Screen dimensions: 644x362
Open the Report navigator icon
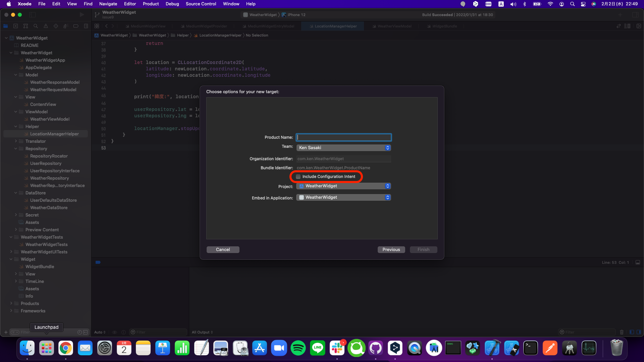click(86, 26)
